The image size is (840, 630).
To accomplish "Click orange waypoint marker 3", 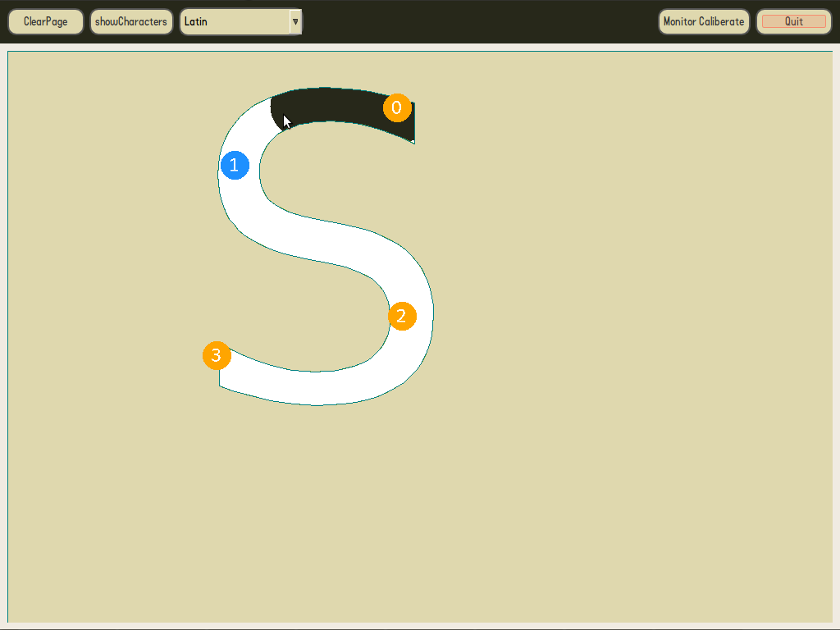I will (217, 356).
